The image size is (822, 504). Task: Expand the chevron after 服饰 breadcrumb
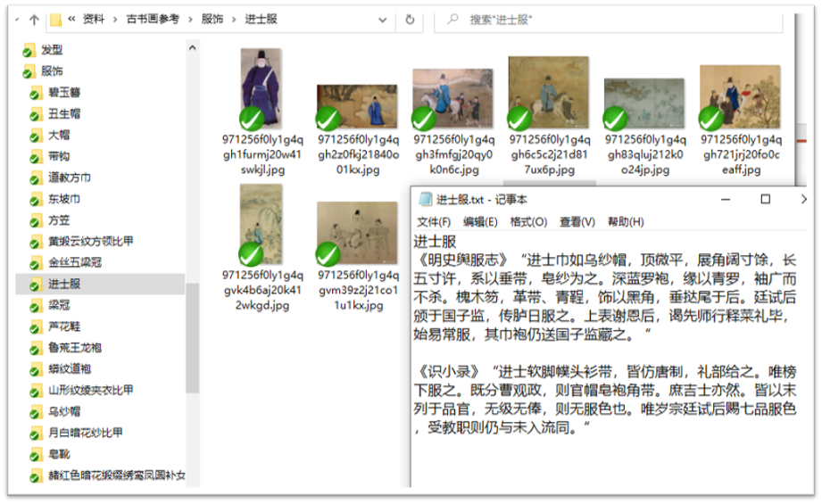tap(235, 20)
